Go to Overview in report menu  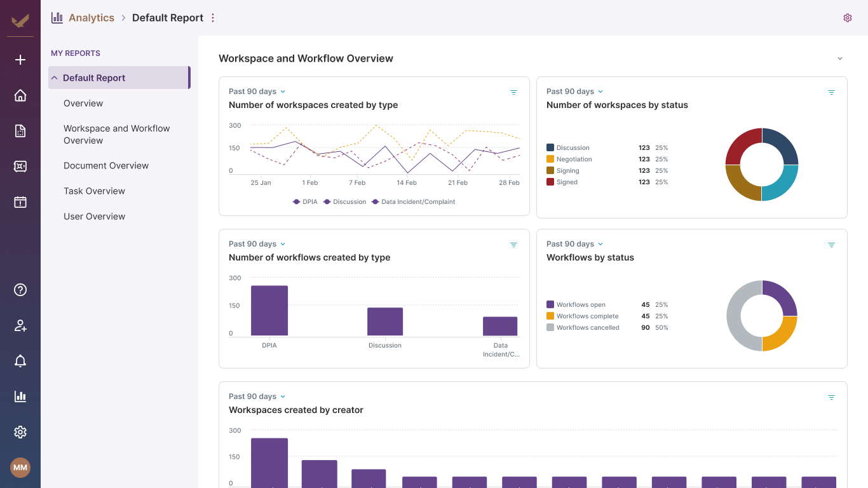point(83,103)
